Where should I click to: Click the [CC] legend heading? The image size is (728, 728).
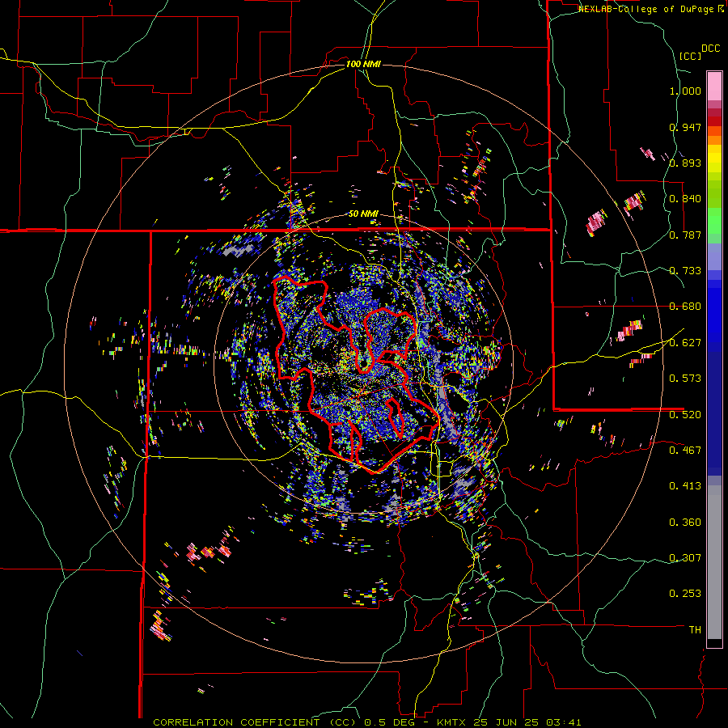(x=691, y=56)
